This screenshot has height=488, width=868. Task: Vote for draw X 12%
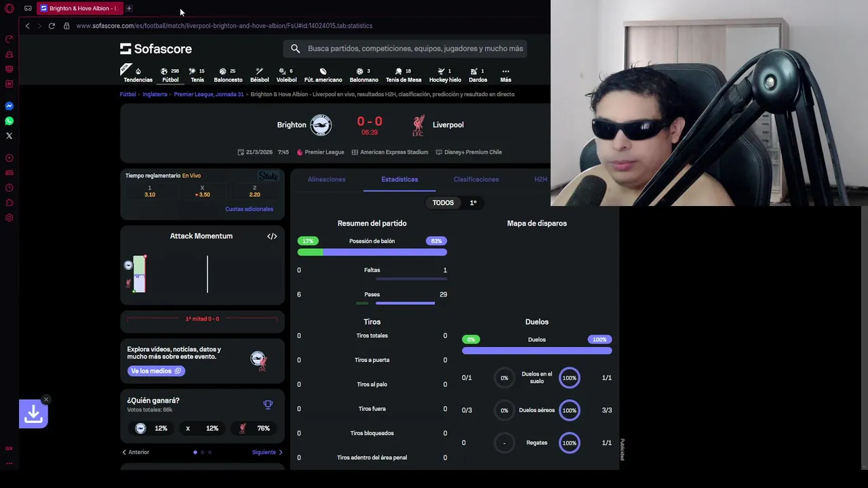click(x=202, y=428)
